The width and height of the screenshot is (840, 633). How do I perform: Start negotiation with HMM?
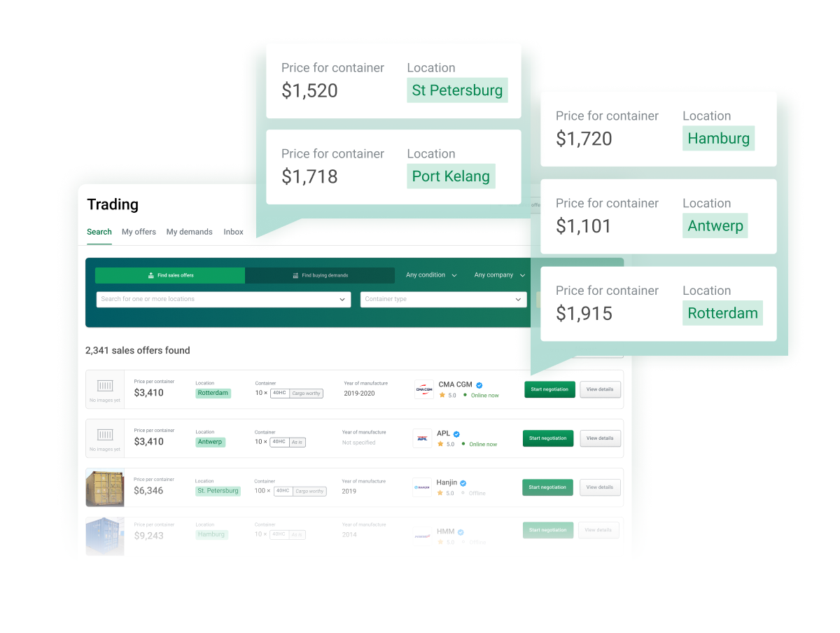tap(547, 530)
